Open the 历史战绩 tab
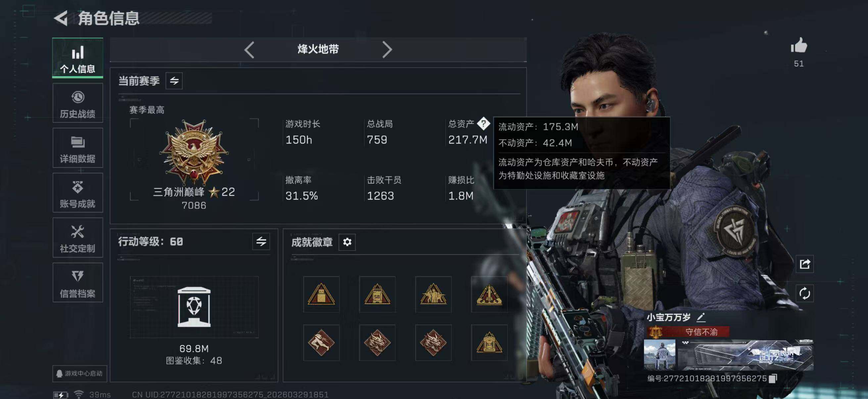Viewport: 868px width, 399px height. click(x=77, y=103)
